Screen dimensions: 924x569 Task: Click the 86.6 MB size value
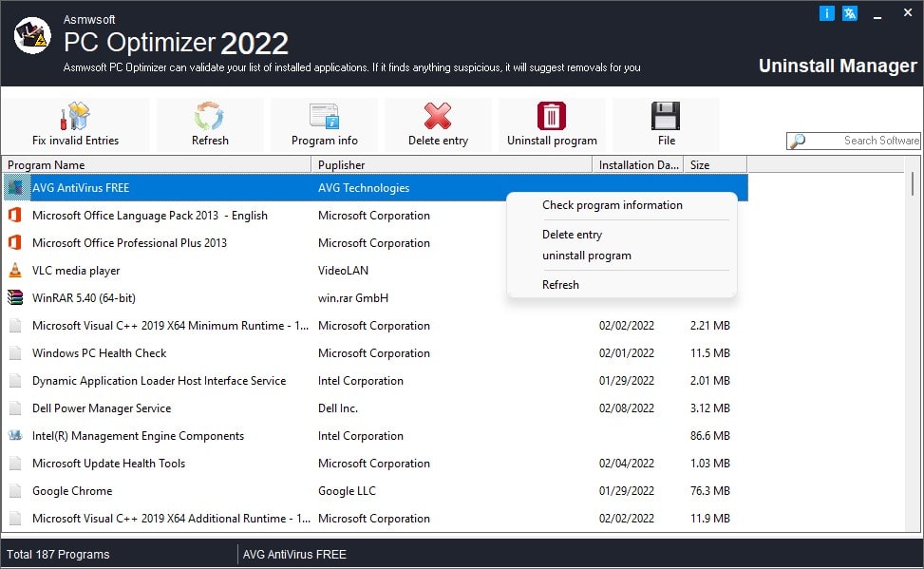[x=710, y=436]
